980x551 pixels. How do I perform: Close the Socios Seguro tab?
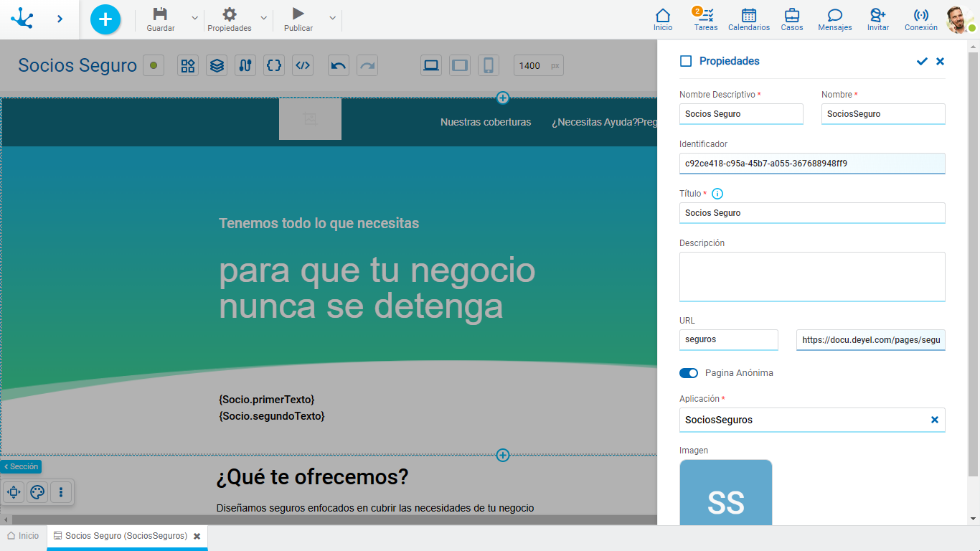click(x=197, y=537)
